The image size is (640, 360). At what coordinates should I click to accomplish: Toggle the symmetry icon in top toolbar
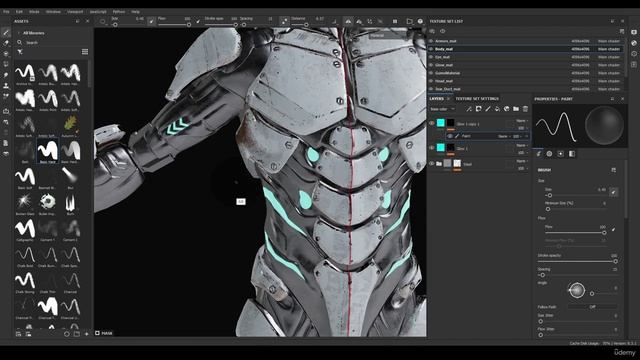point(348,21)
